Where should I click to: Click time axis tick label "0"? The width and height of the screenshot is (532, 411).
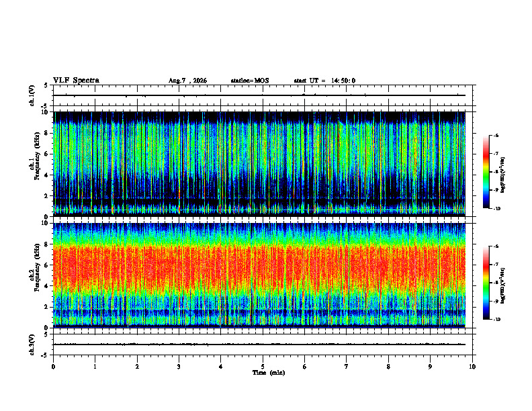(53, 367)
